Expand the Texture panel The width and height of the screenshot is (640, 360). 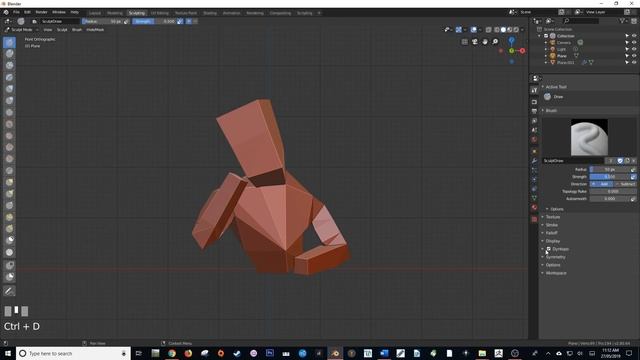pos(553,217)
